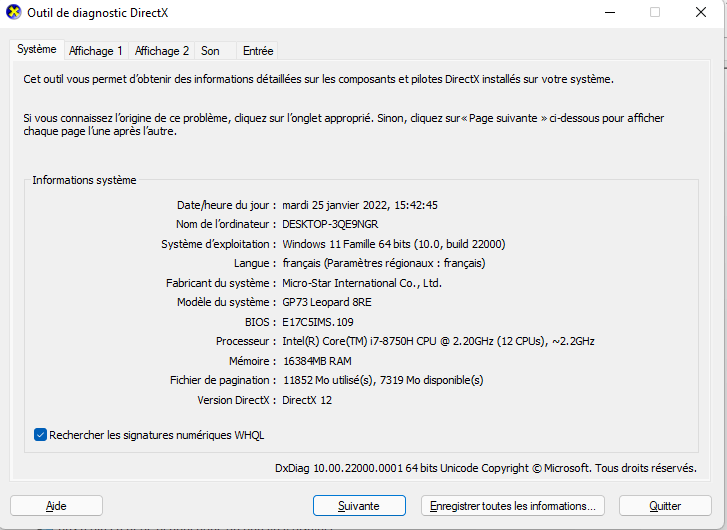Minimize the DirectX diagnostic window

pos(610,13)
